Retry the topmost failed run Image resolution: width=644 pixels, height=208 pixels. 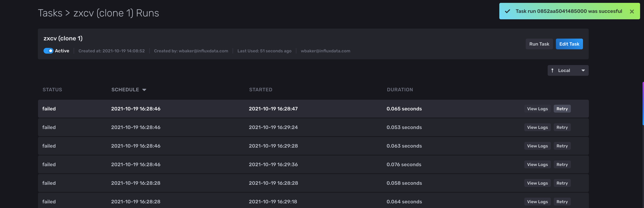point(562,109)
